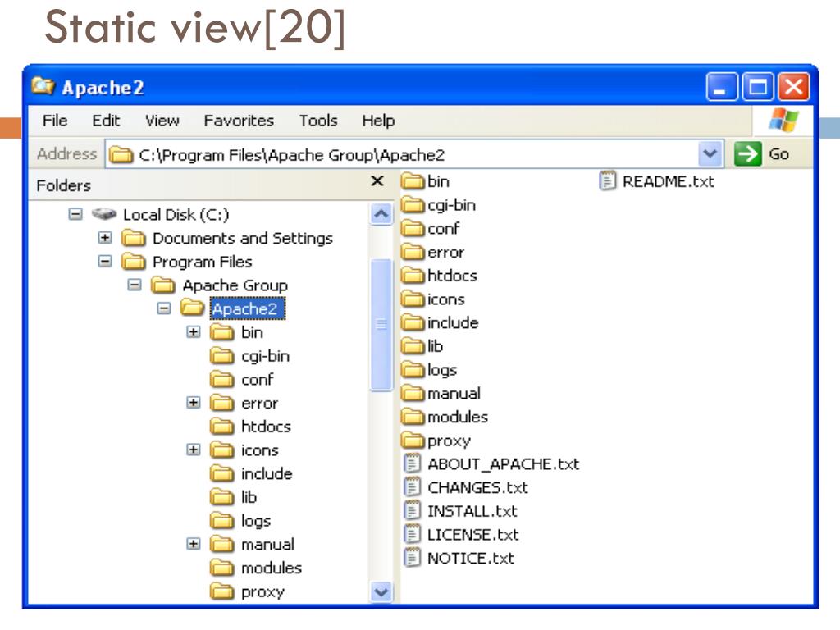Click the Go button
The width and height of the screenshot is (840, 630).
click(x=763, y=154)
